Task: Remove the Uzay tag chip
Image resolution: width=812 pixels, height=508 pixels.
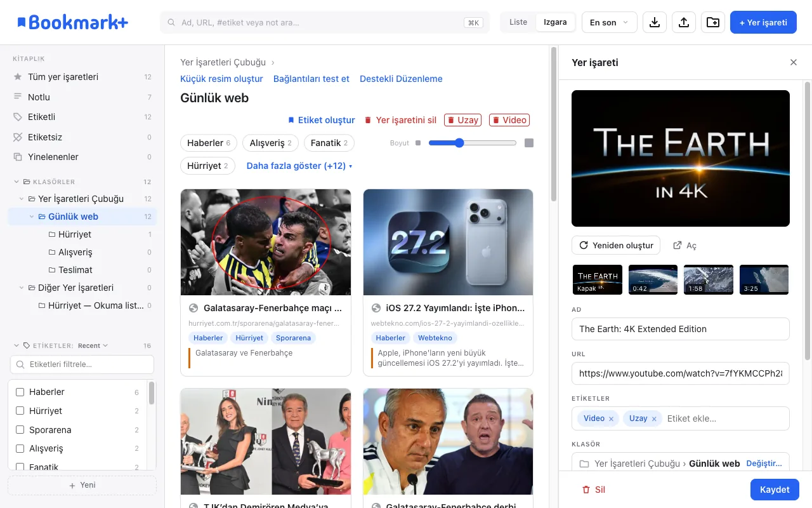Action: tap(654, 419)
